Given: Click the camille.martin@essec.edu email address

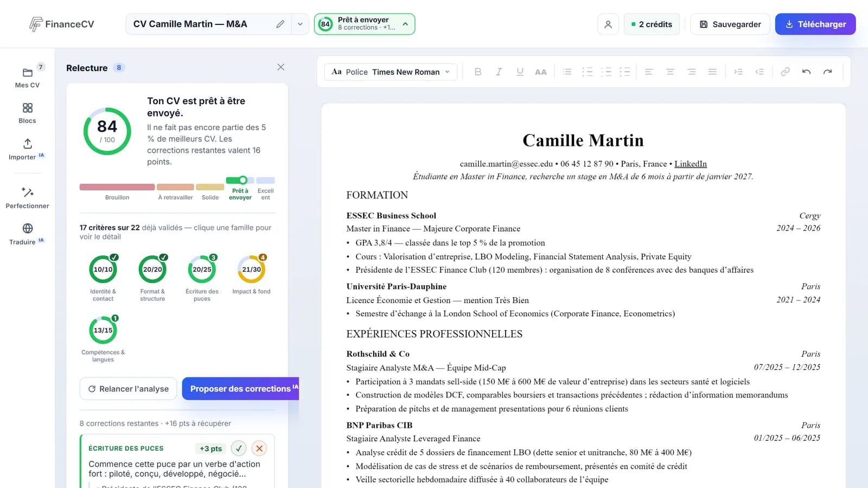Looking at the screenshot, I should (x=506, y=164).
